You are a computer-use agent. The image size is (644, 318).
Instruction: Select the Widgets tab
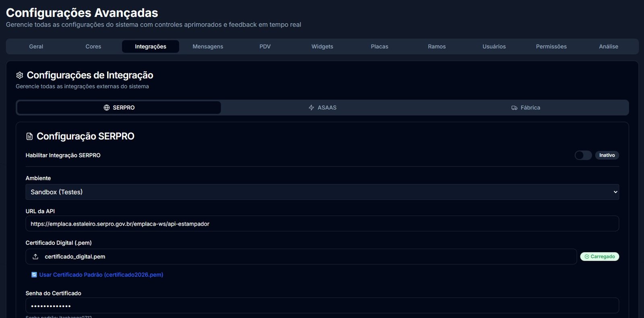pos(322,47)
